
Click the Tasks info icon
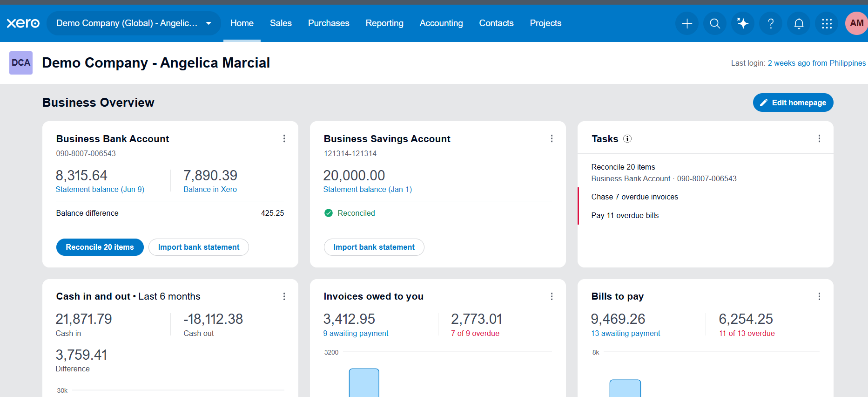tap(627, 138)
